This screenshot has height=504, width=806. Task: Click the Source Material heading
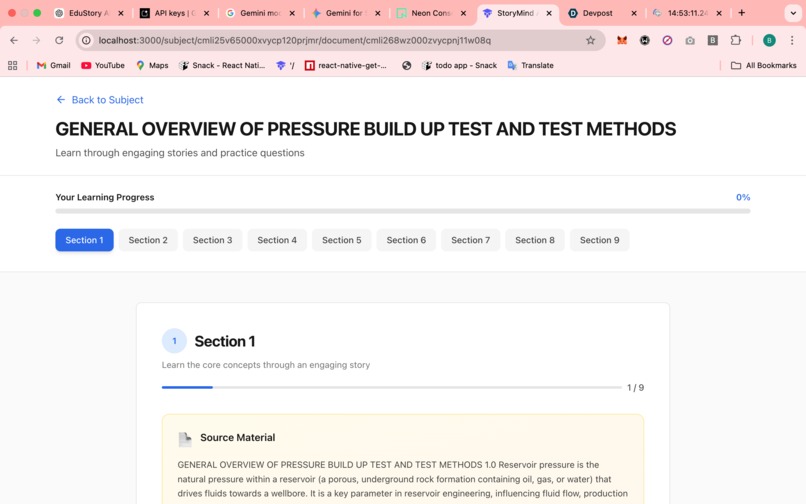click(x=237, y=438)
